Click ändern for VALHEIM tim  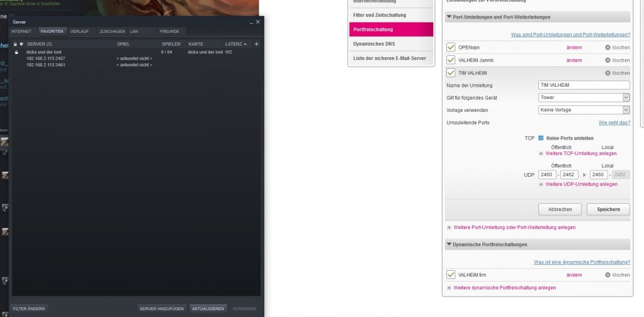tap(574, 275)
